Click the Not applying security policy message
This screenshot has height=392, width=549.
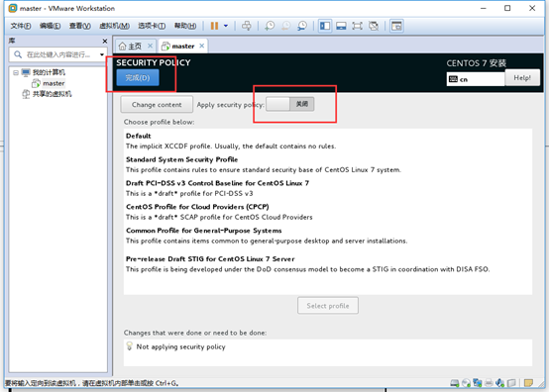point(180,346)
